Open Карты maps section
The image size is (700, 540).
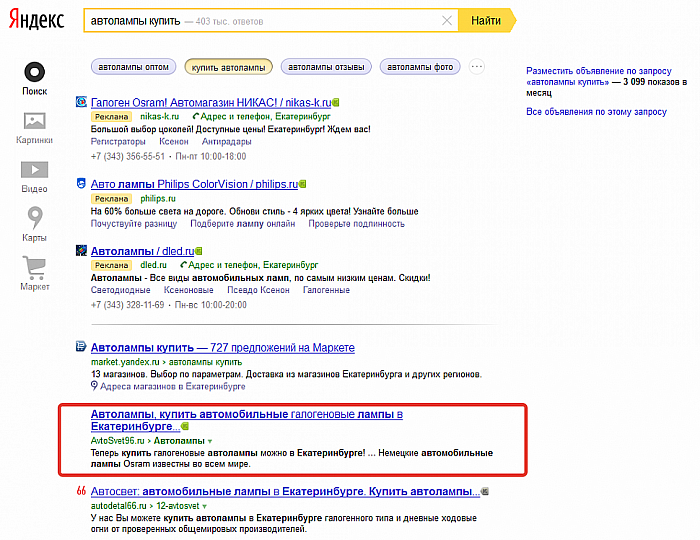(x=34, y=224)
